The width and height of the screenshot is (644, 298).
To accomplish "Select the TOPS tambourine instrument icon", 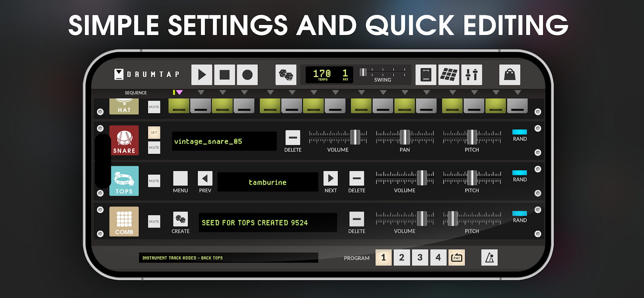I will pos(124,181).
